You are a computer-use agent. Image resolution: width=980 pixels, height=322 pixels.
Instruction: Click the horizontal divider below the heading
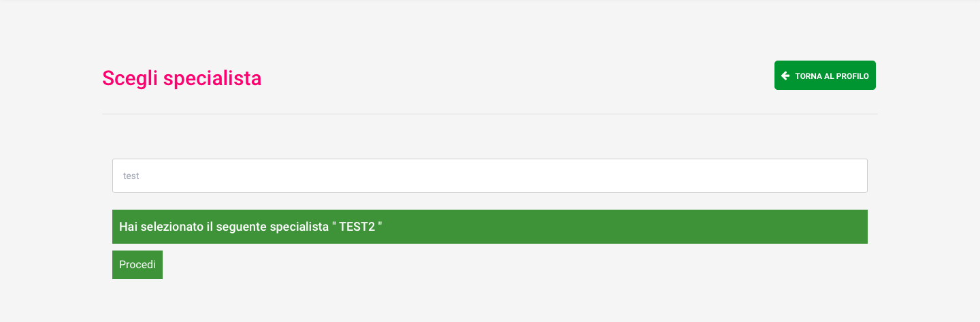pos(489,114)
